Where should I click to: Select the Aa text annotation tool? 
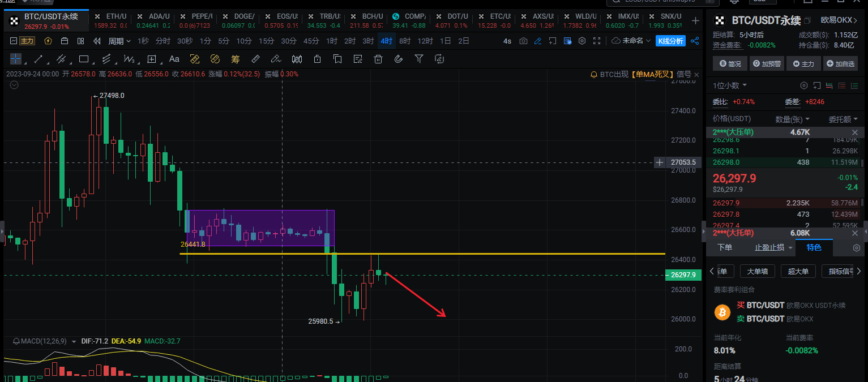click(174, 59)
